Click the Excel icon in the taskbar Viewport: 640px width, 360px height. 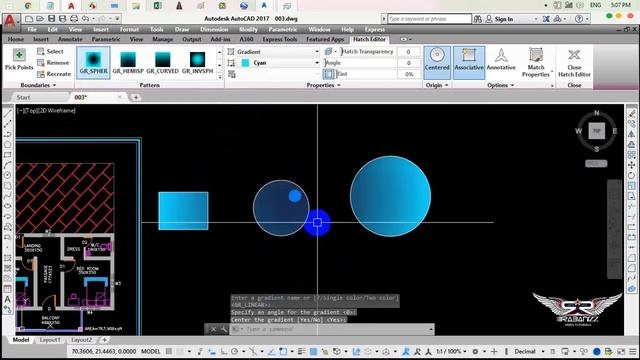157,6
